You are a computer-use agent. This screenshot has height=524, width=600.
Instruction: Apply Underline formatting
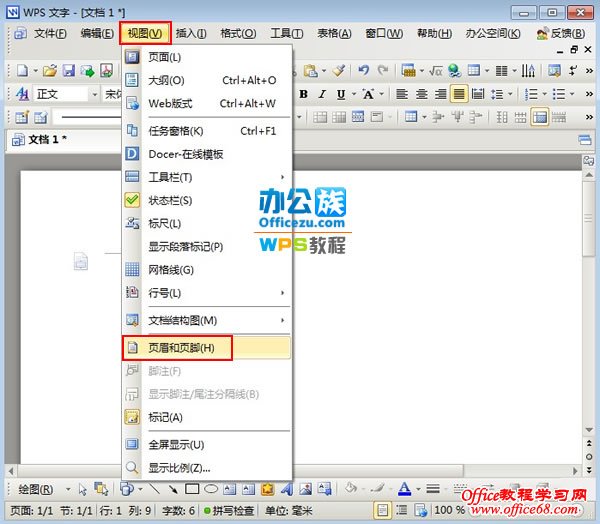pos(341,94)
